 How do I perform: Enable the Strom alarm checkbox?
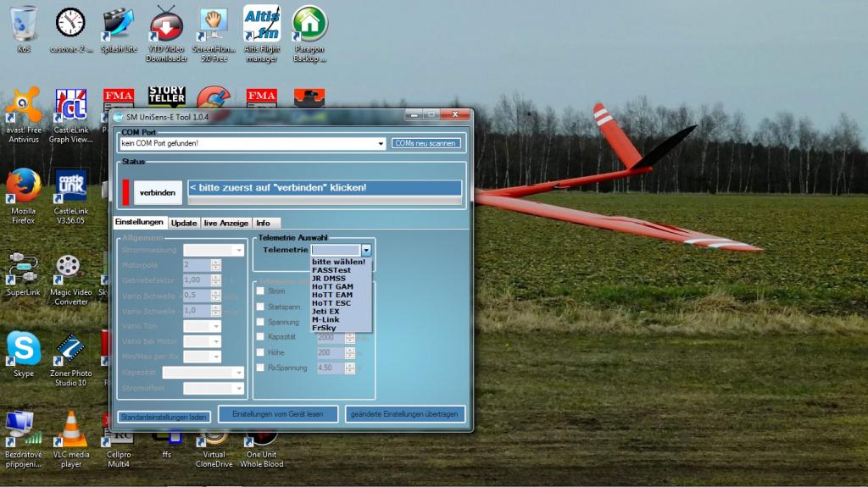[260, 291]
